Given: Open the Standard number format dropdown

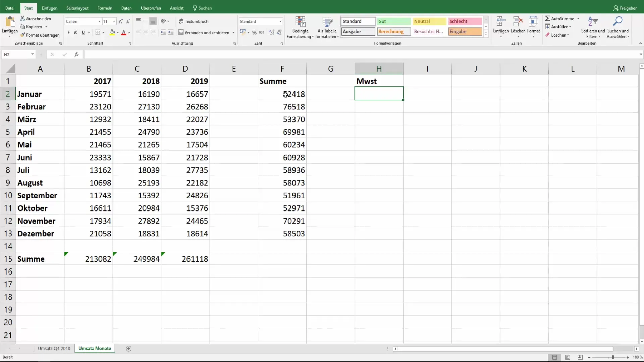Looking at the screenshot, I should [280, 21].
